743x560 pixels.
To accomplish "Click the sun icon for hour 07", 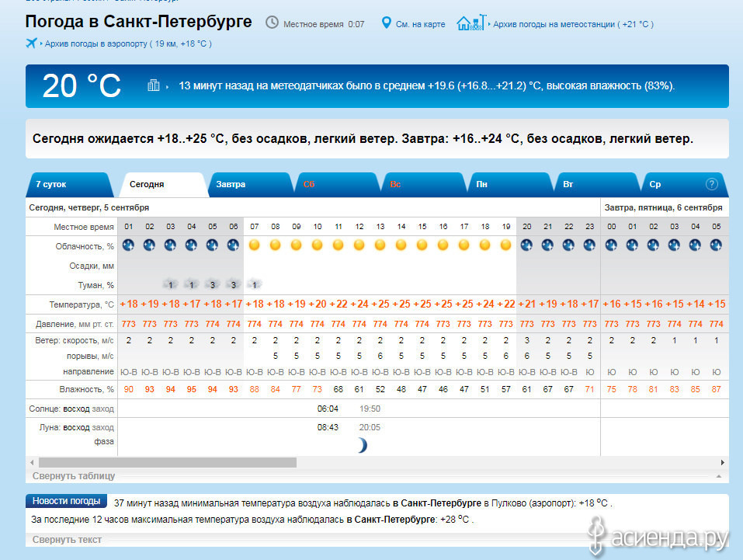I will coord(255,245).
